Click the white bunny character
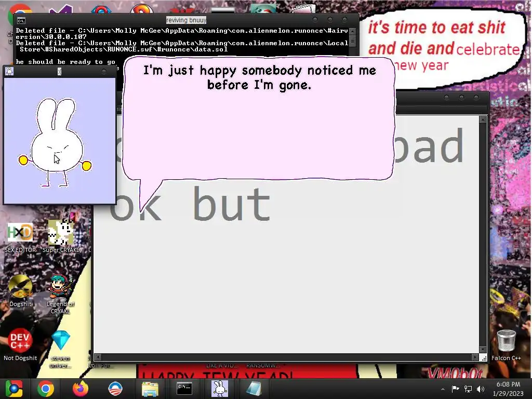 tap(55, 143)
